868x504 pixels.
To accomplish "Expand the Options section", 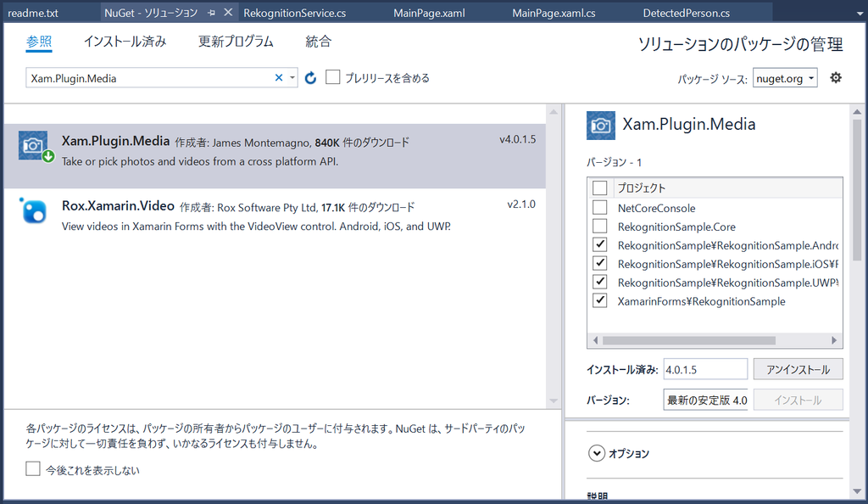I will pyautogui.click(x=596, y=453).
